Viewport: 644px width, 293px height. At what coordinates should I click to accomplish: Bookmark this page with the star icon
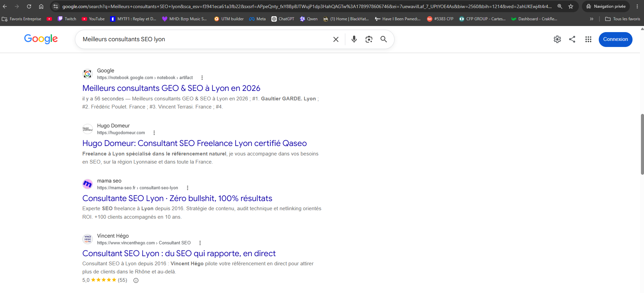(571, 6)
